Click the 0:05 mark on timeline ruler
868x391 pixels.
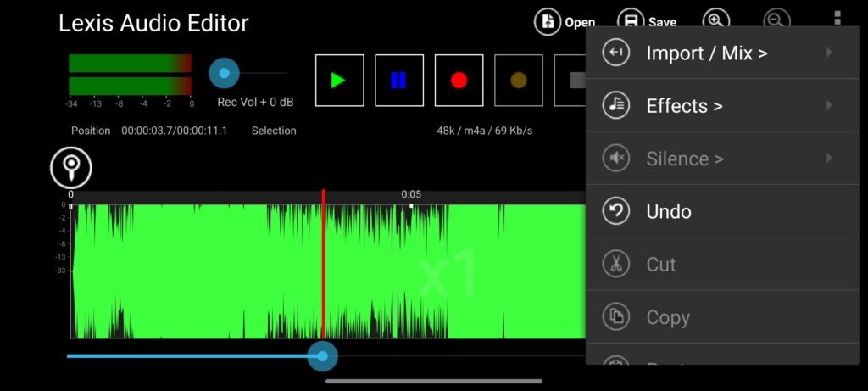tap(411, 194)
